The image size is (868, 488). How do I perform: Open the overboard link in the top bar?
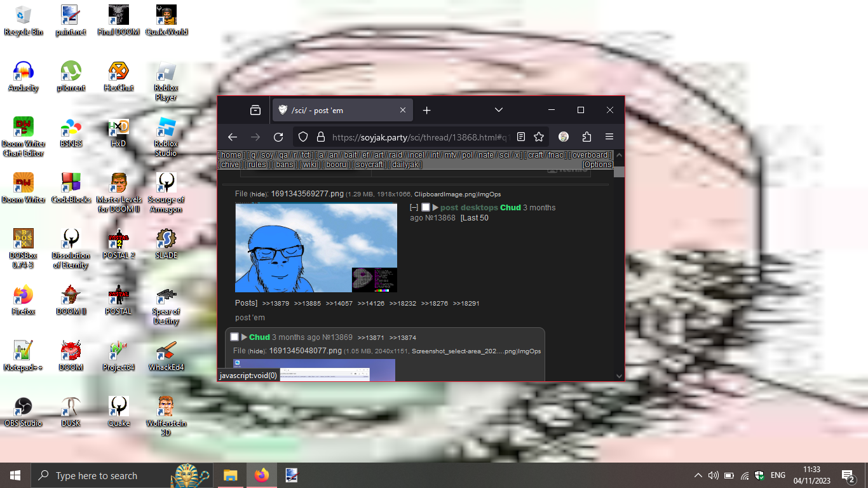click(590, 155)
